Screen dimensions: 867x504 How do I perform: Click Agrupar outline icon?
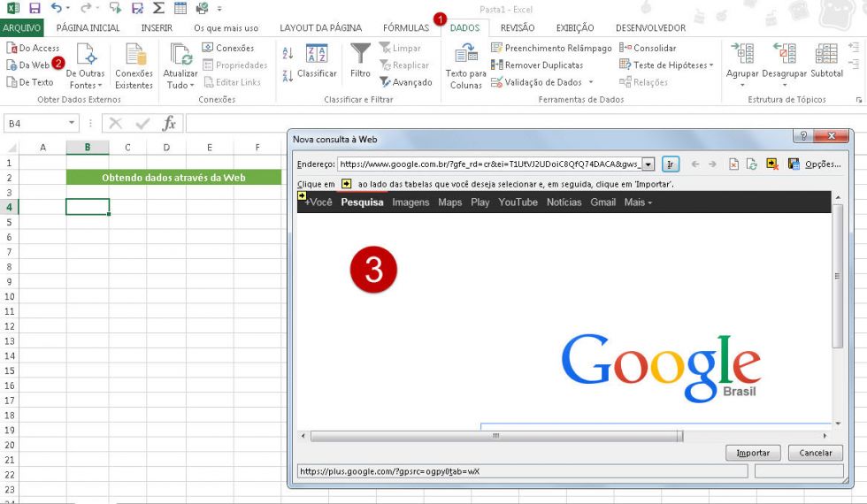(742, 54)
